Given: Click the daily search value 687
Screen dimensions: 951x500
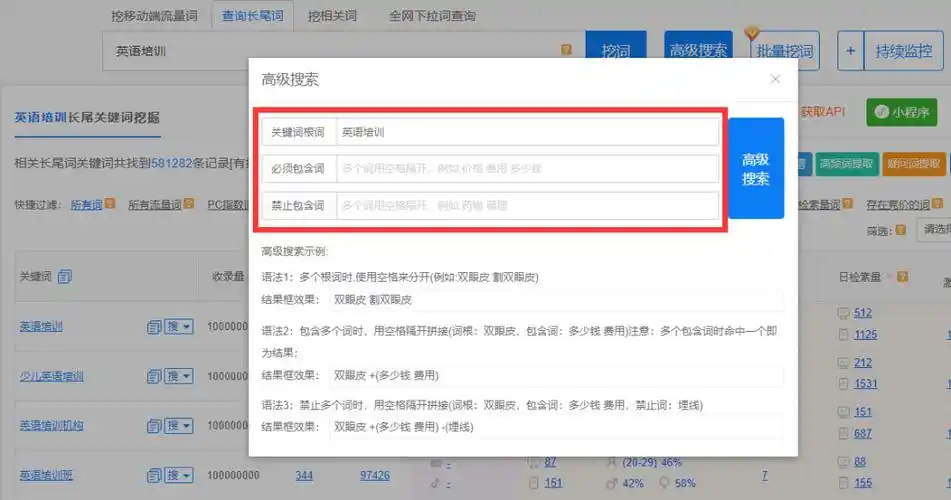Looking at the screenshot, I should [x=863, y=433].
